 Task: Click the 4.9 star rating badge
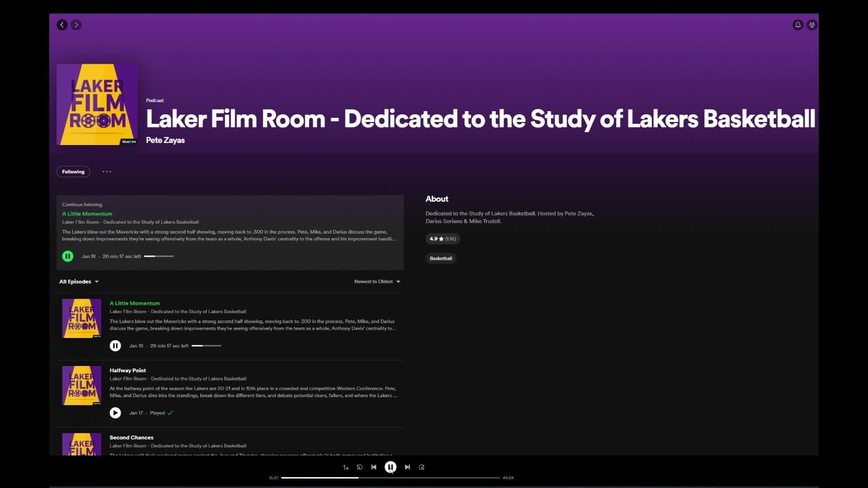[x=443, y=239]
